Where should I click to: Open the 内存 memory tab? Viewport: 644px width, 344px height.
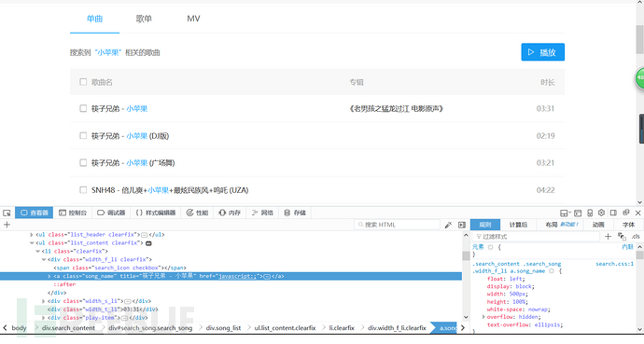(x=230, y=213)
